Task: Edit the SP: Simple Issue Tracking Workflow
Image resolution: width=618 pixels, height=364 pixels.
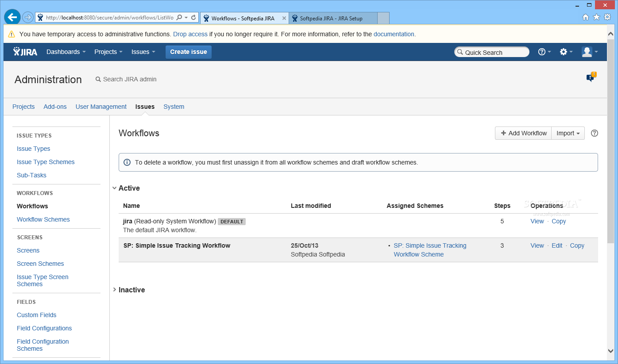Action: pyautogui.click(x=557, y=245)
